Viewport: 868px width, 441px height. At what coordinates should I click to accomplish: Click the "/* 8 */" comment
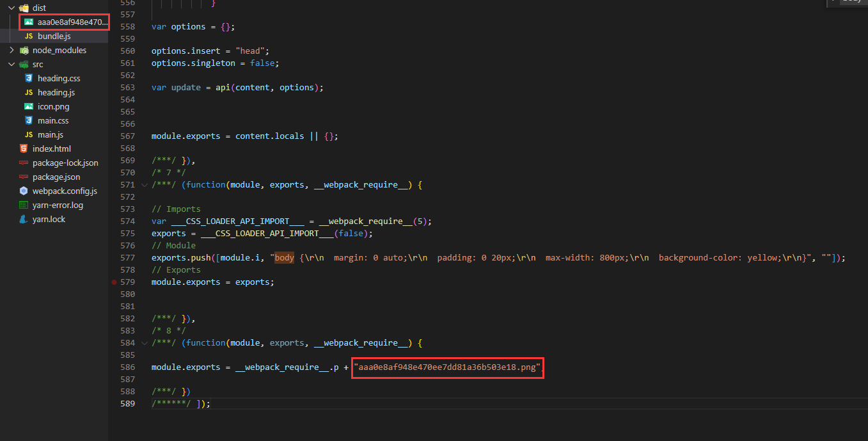coord(169,331)
